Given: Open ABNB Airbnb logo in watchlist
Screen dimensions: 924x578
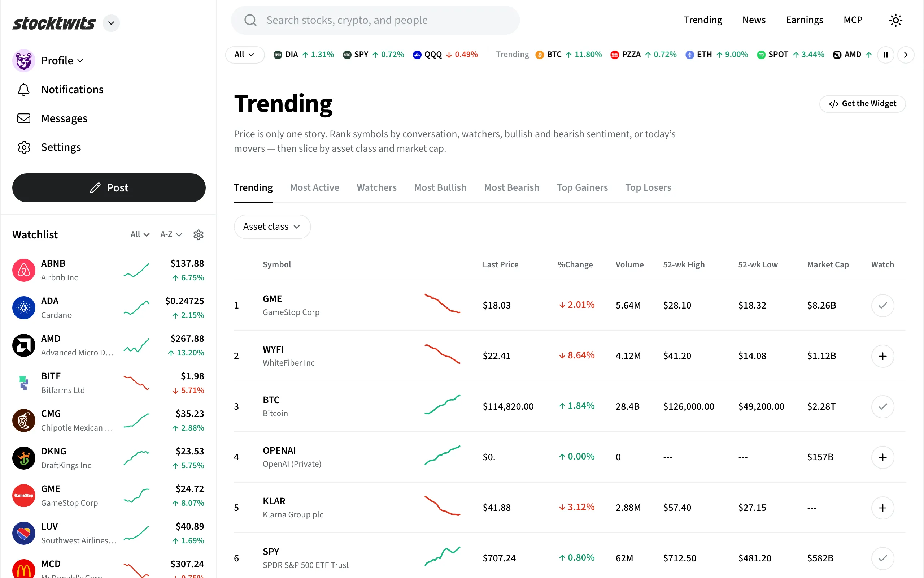Looking at the screenshot, I should (x=24, y=270).
